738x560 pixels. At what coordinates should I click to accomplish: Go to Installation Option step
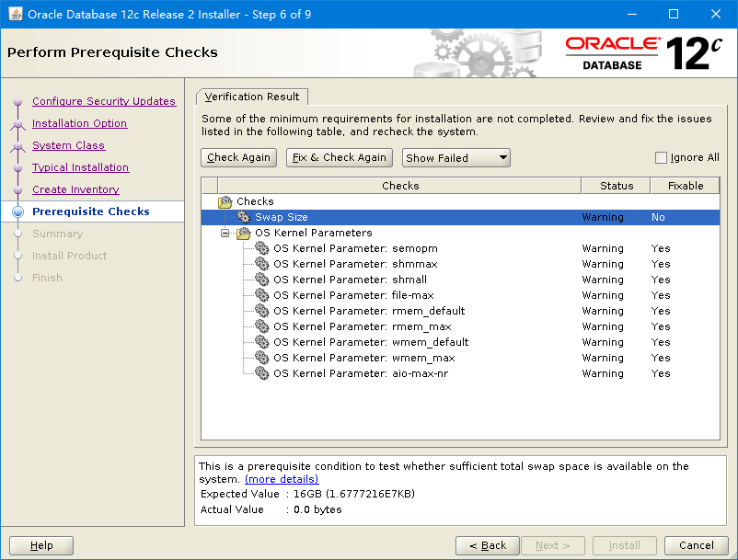(79, 123)
